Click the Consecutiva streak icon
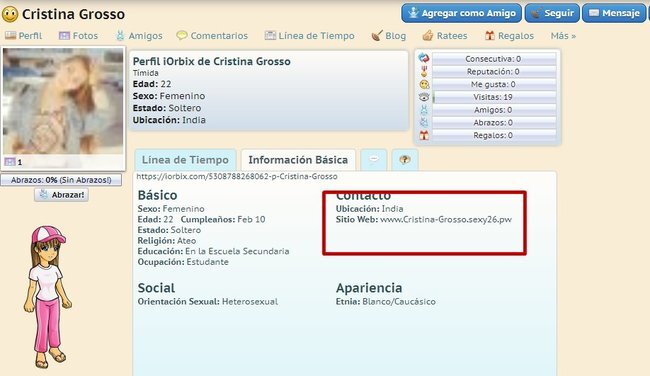Image resolution: width=650 pixels, height=376 pixels. click(424, 58)
